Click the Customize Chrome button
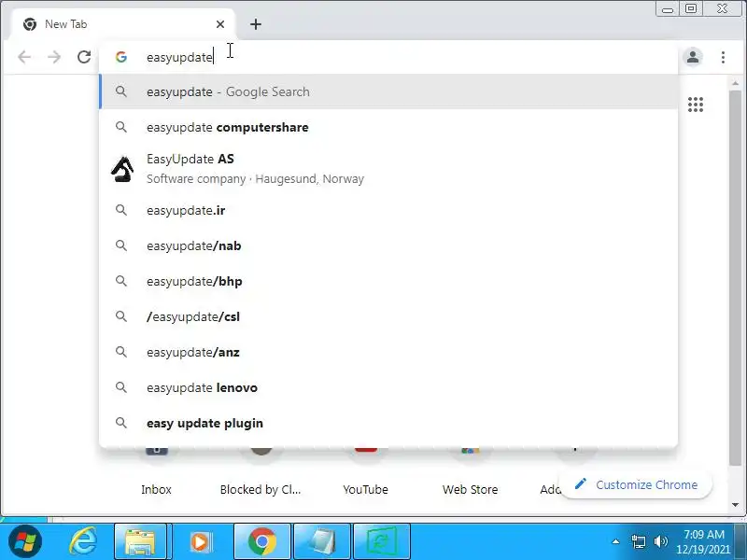747x560 pixels. (x=636, y=484)
